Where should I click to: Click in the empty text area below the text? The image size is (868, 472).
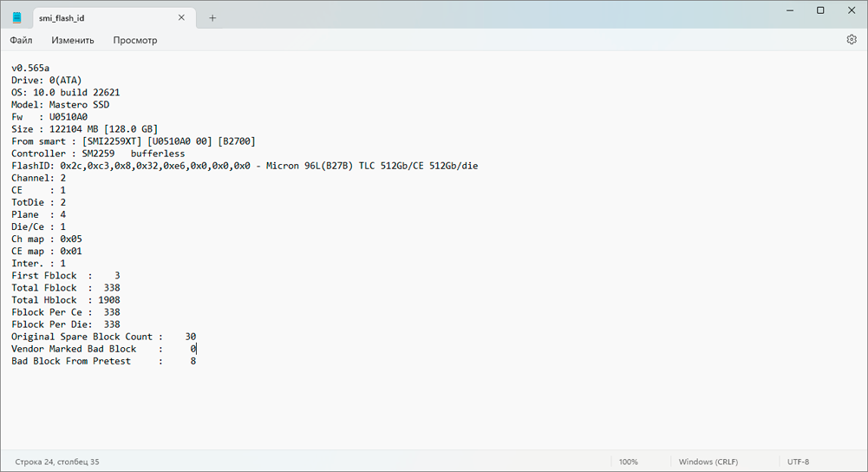(x=434, y=409)
